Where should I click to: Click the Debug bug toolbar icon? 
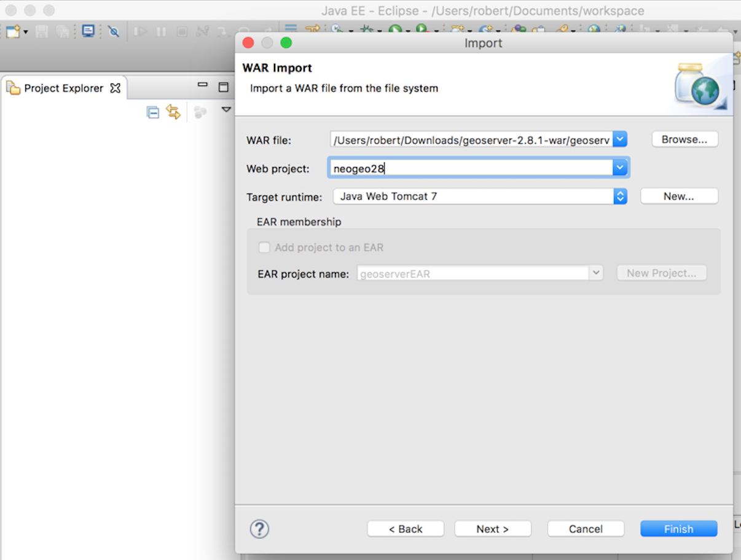tap(367, 29)
